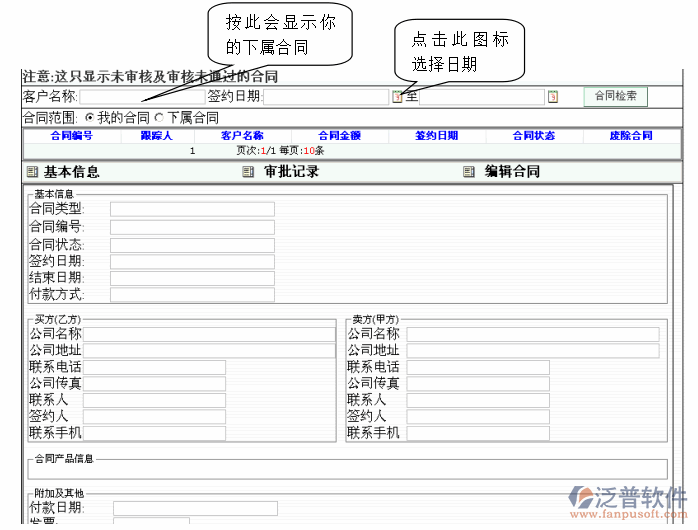Sort by 签约日期 column header
698x530 pixels.
point(437,136)
